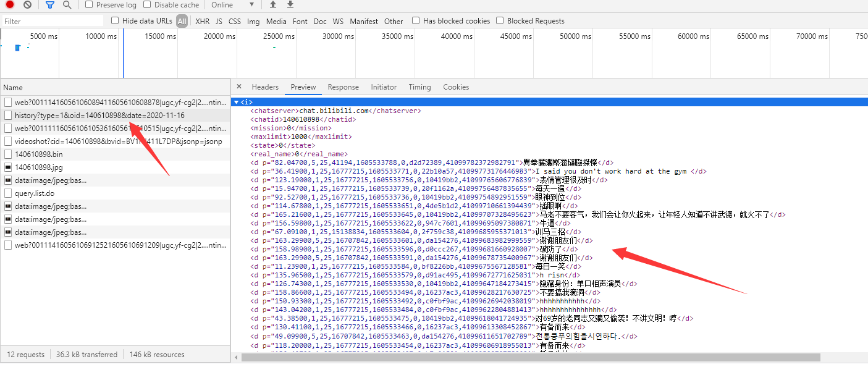Filter requests by Other
Image resolution: width=868 pixels, height=367 pixels.
coord(394,21)
